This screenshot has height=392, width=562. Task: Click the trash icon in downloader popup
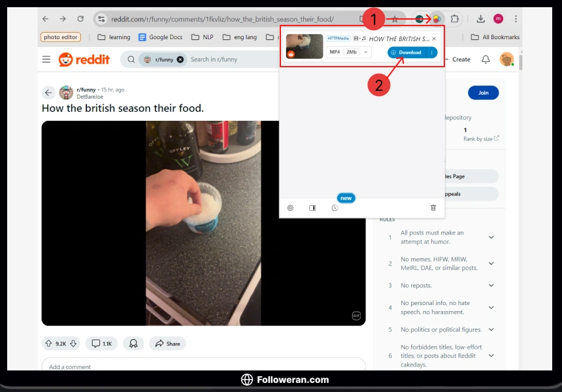pyautogui.click(x=433, y=208)
